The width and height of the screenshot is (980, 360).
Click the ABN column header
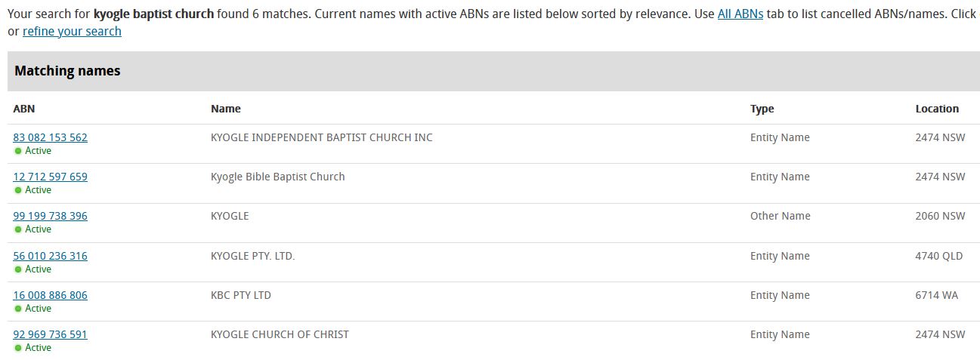coord(24,109)
